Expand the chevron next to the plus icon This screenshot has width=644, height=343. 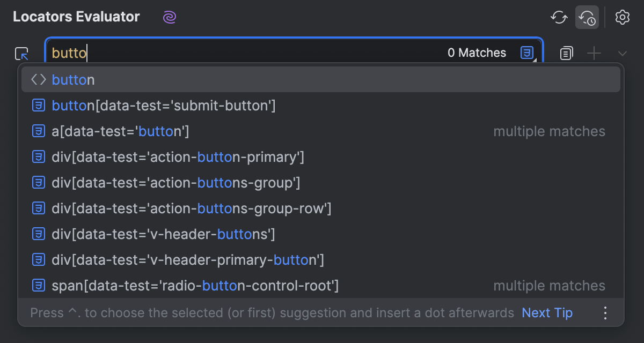coord(621,53)
